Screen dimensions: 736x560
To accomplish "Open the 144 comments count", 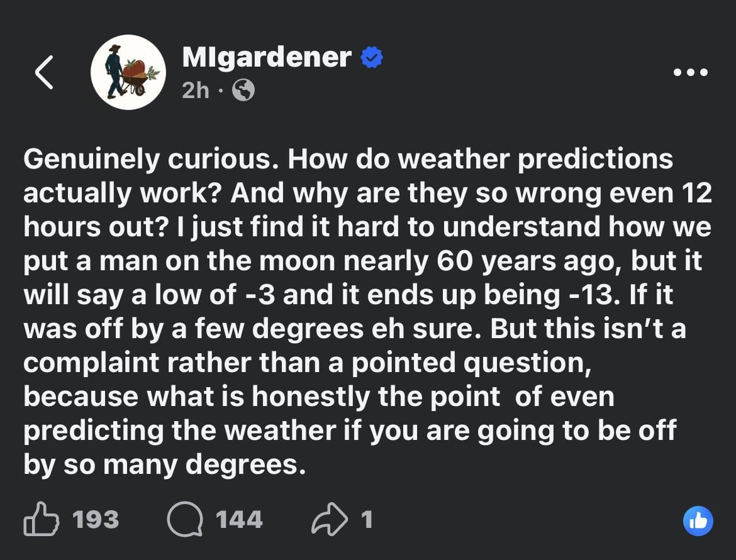I will (239, 520).
